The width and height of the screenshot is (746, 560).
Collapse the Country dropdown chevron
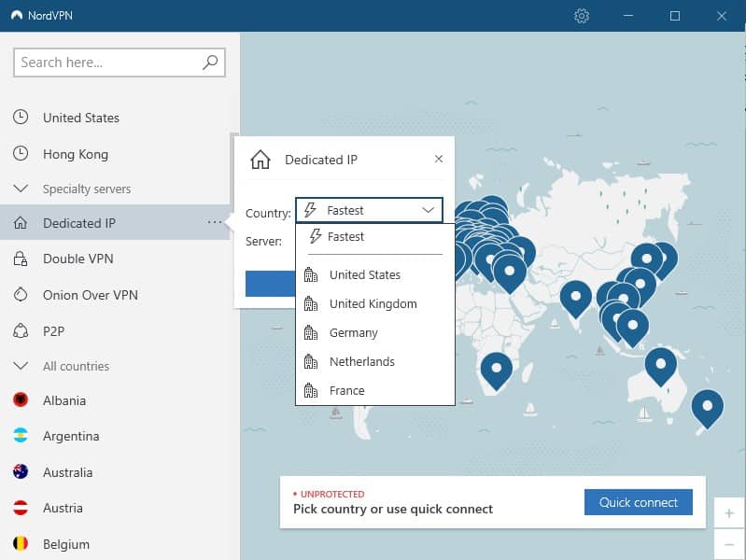428,210
